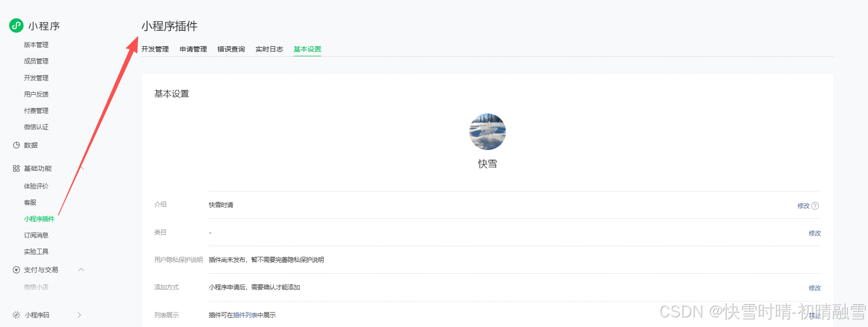
Task: Click the 快雪 plugin name under avatar
Action: click(488, 164)
